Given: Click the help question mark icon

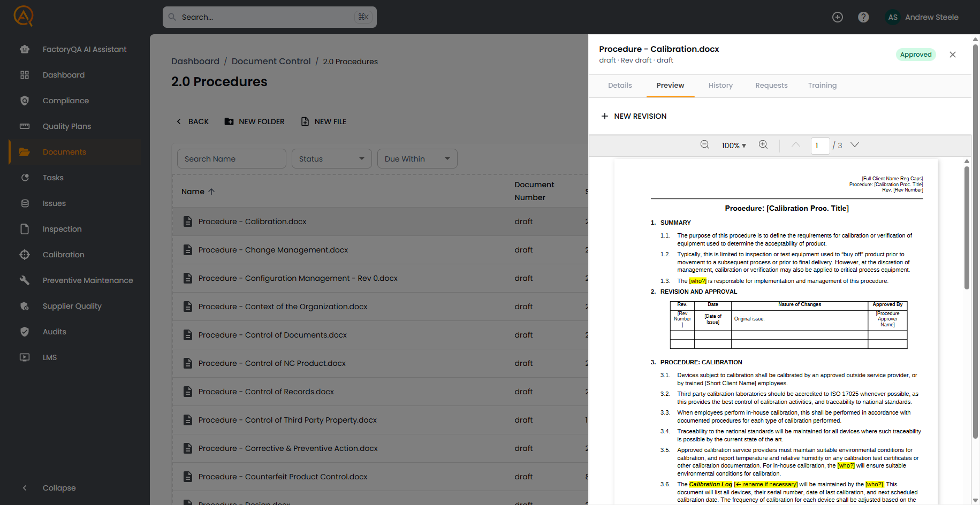Looking at the screenshot, I should (x=863, y=17).
